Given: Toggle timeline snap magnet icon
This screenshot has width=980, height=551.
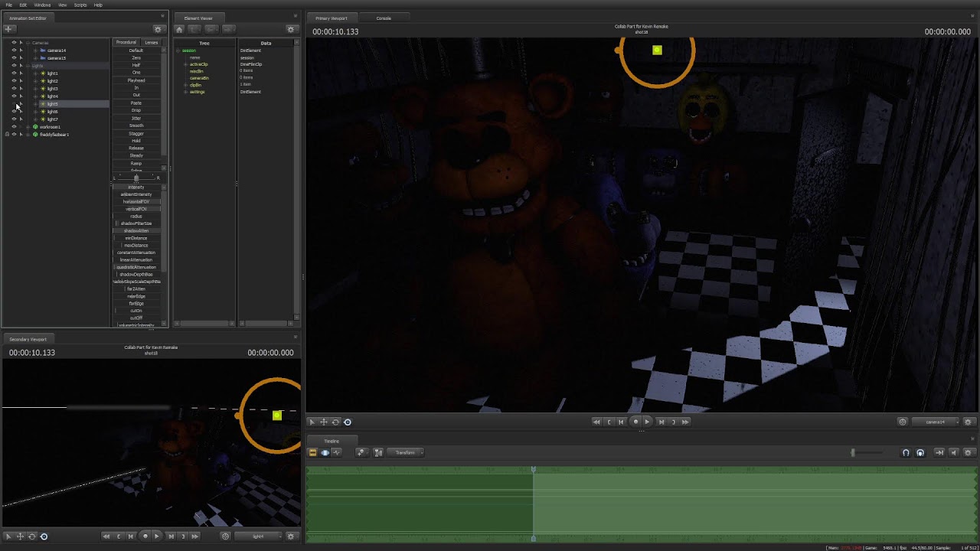Looking at the screenshot, I should tap(906, 452).
